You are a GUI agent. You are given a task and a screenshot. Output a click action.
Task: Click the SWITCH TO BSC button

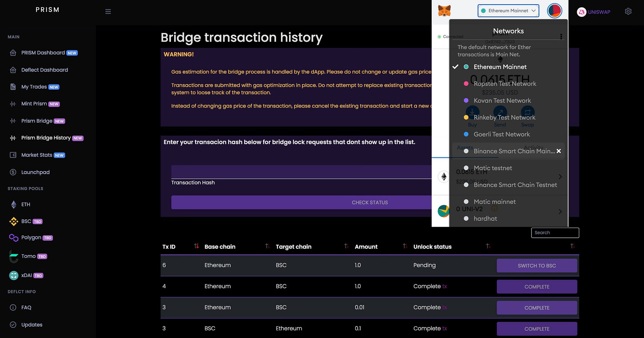[x=537, y=265]
